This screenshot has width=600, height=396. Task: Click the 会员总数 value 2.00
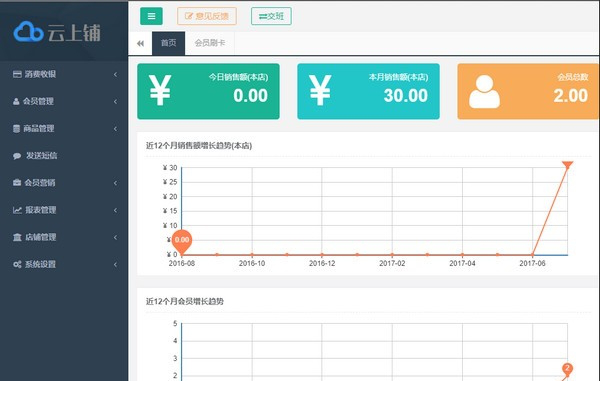point(571,96)
